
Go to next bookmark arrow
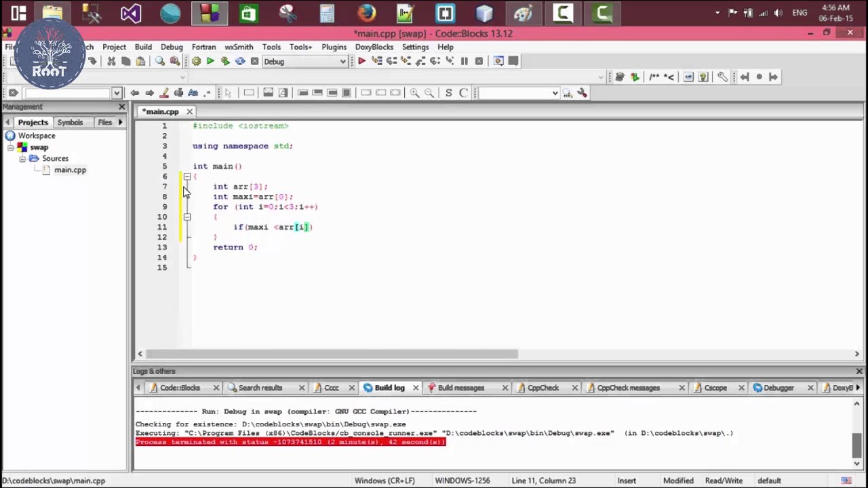(773, 77)
